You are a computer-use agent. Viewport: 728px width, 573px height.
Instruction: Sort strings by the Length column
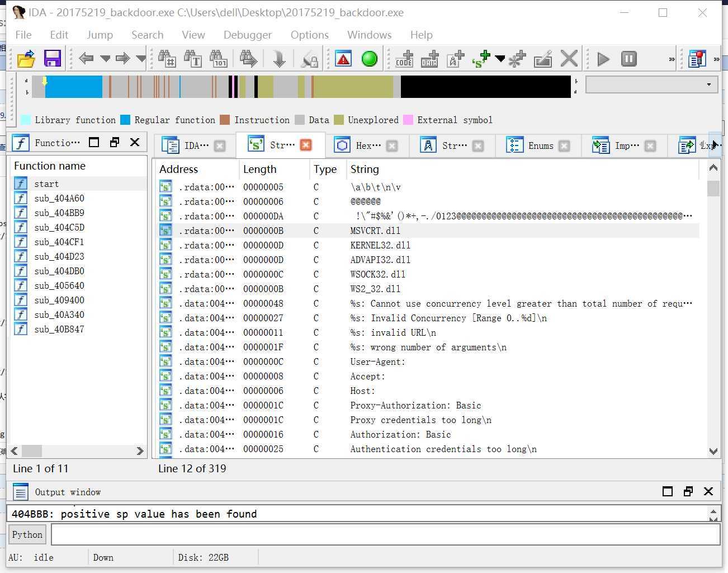point(259,169)
